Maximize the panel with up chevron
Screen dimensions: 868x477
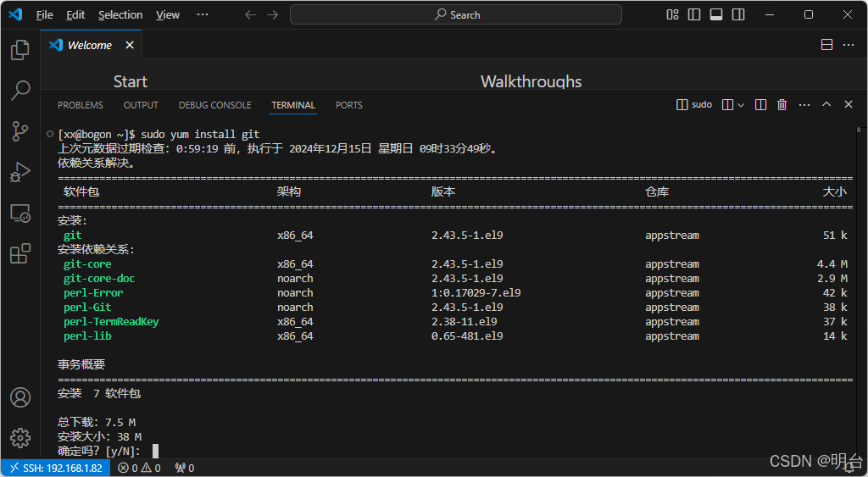826,104
